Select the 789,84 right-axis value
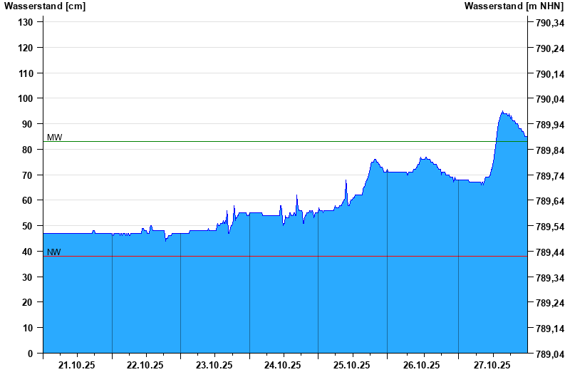 549,150
